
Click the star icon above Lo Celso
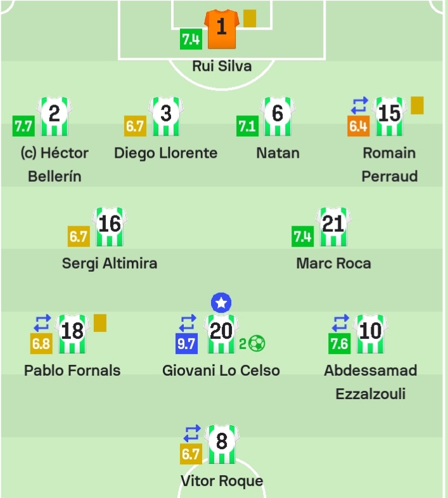pos(221,303)
